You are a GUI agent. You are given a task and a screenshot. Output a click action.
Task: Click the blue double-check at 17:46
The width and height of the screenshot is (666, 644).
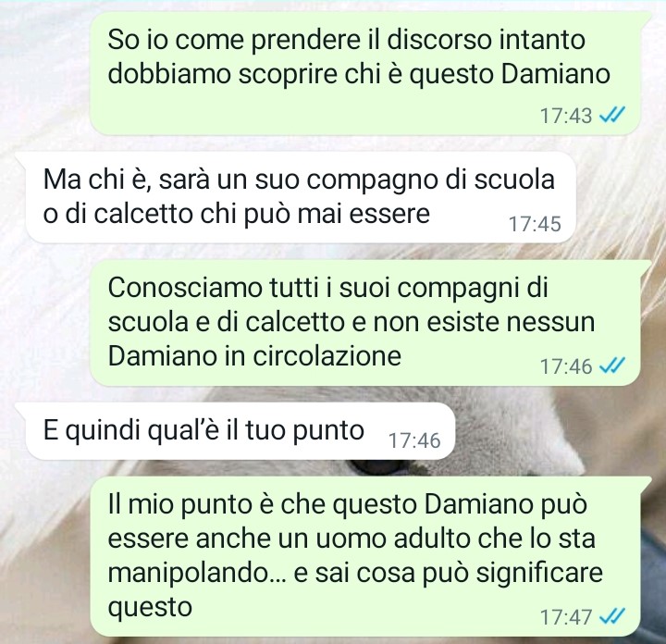(x=611, y=365)
